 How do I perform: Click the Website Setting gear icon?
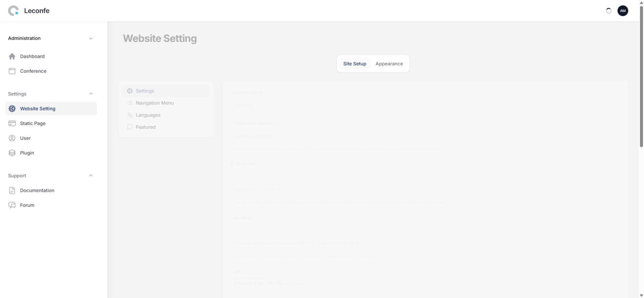(12, 108)
